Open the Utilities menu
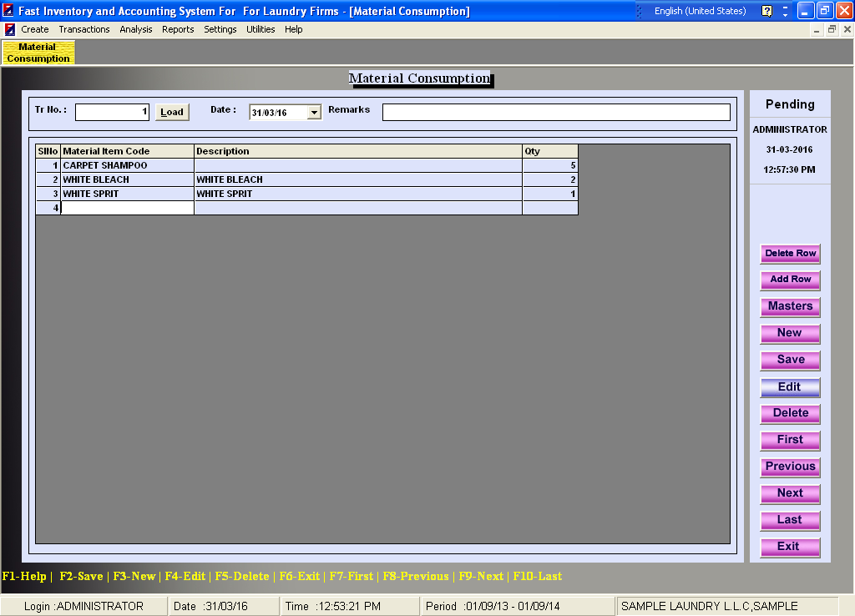 (x=261, y=29)
